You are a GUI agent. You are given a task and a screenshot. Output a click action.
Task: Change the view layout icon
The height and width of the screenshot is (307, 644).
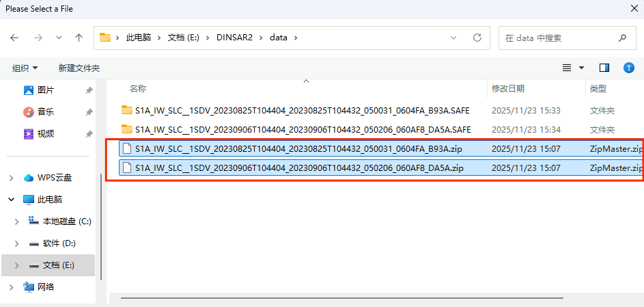567,68
